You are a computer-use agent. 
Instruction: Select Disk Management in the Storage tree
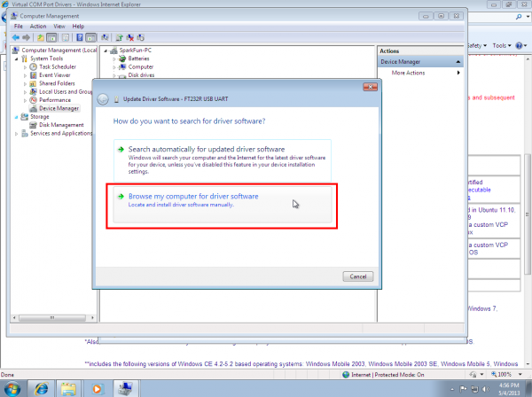[x=60, y=125]
